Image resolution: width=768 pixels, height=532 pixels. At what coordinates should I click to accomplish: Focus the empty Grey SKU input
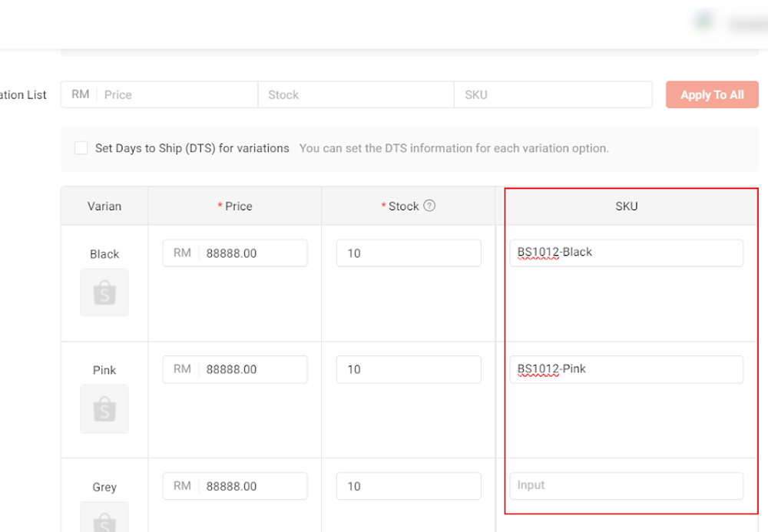[x=626, y=485]
